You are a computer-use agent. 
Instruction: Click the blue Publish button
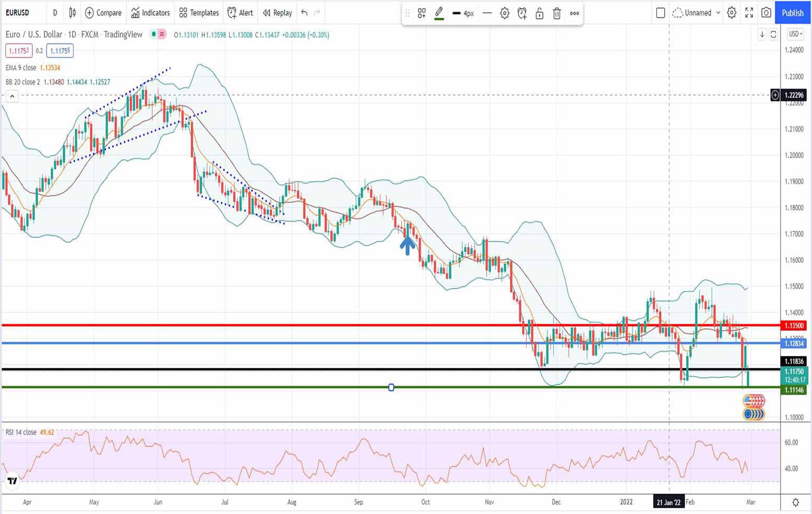792,13
